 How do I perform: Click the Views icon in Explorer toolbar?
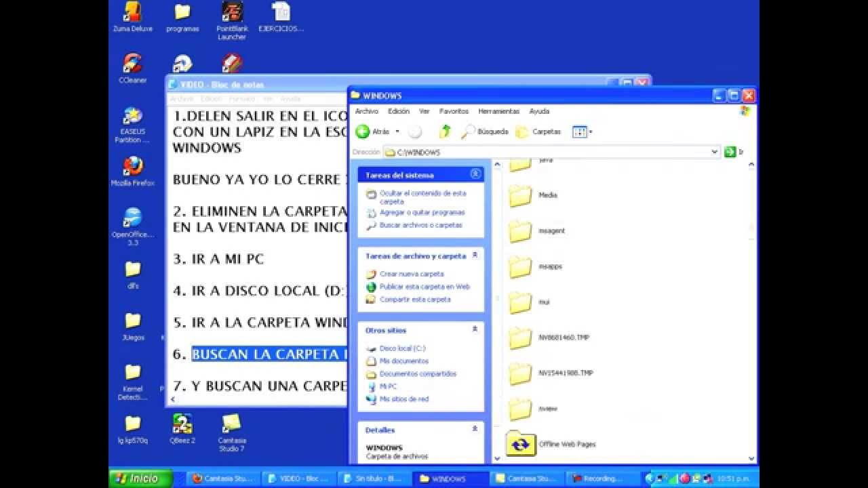[579, 131]
